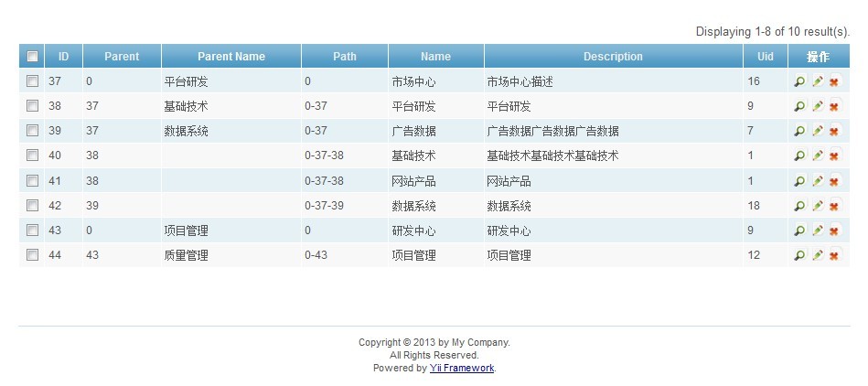Image resolution: width=868 pixels, height=386 pixels.
Task: Toggle select-all checkbox in table header
Action: click(x=32, y=57)
